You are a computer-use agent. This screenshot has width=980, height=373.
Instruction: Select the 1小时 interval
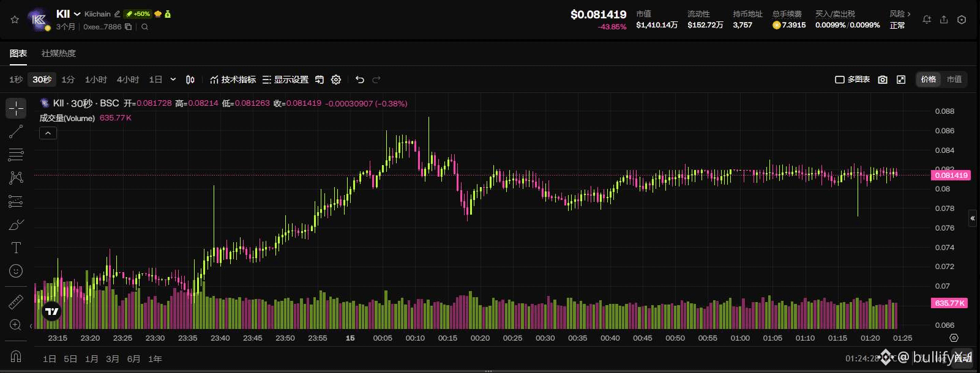coord(95,79)
